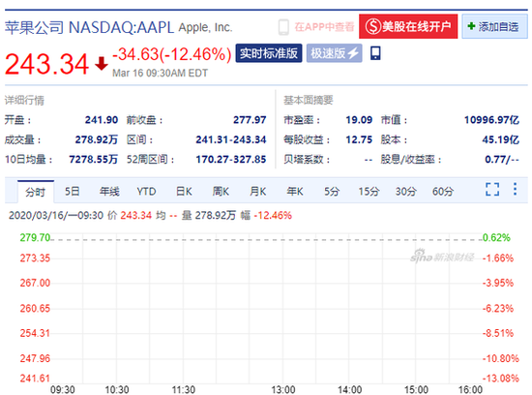Click the 基本面摘要 section heading
This screenshot has width=532, height=395.
[x=308, y=100]
